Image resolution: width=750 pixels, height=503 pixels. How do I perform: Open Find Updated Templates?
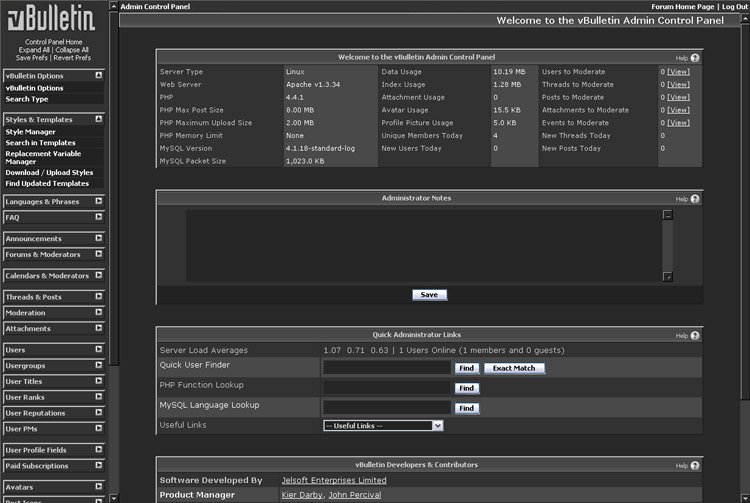click(47, 183)
